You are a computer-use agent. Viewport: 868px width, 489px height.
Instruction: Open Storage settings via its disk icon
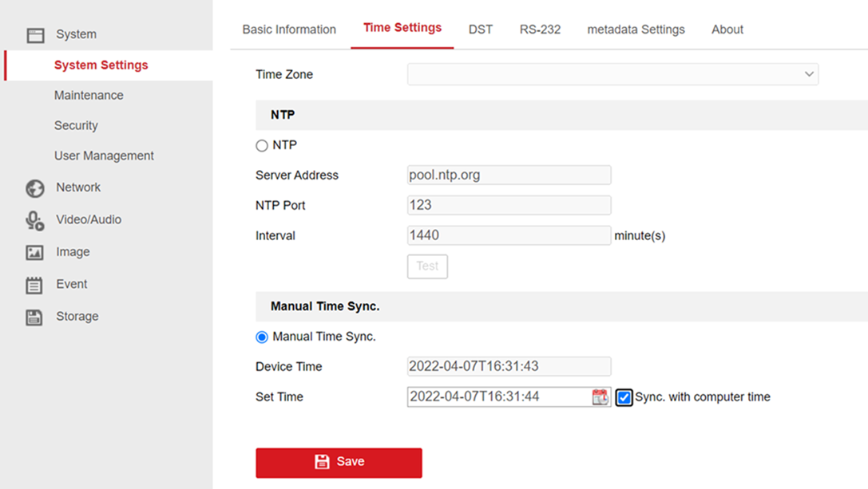[x=34, y=316]
